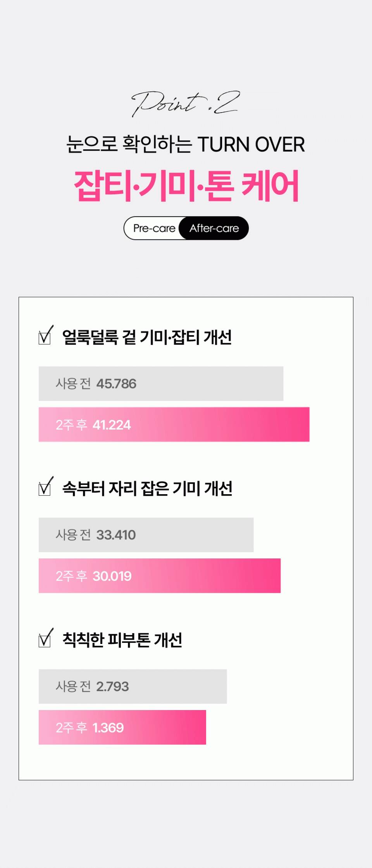Image resolution: width=372 pixels, height=868 pixels.
Task: Click the gray 사용 전 33.410 bar
Action: pyautogui.click(x=146, y=535)
